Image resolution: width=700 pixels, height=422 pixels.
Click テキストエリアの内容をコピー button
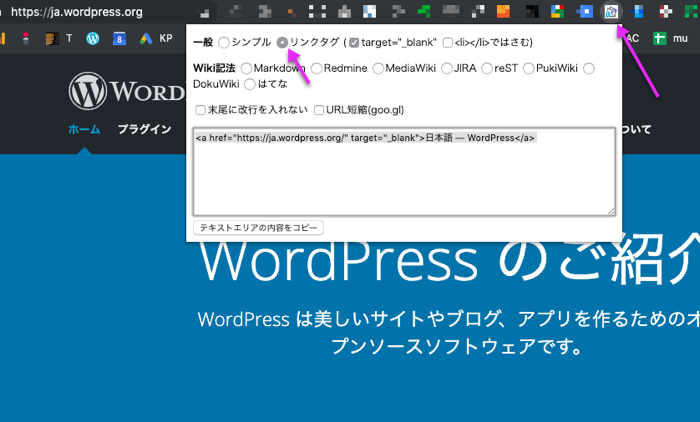pos(258,228)
